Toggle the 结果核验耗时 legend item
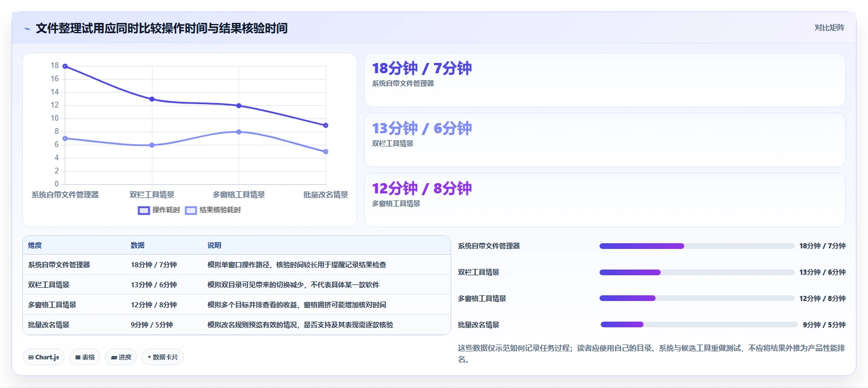 click(x=213, y=210)
